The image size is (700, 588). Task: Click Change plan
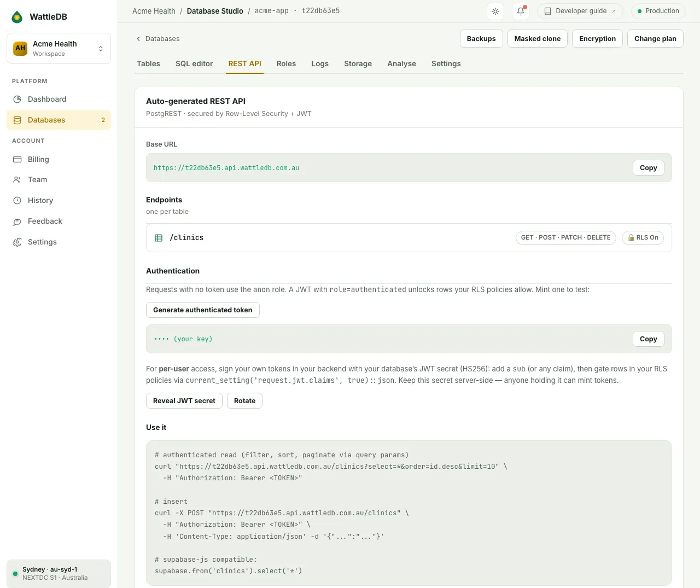[x=655, y=39]
